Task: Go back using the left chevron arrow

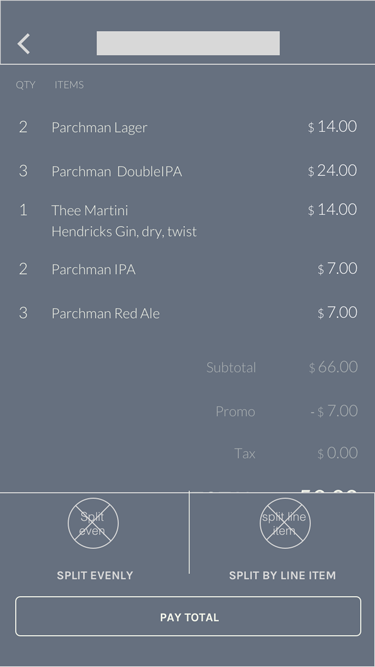Action: 24,44
